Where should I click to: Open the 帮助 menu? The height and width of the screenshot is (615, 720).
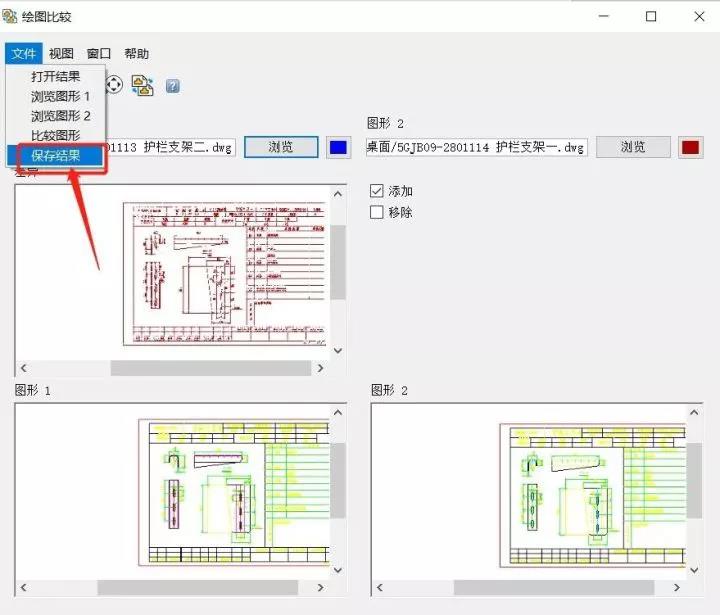tap(136, 54)
